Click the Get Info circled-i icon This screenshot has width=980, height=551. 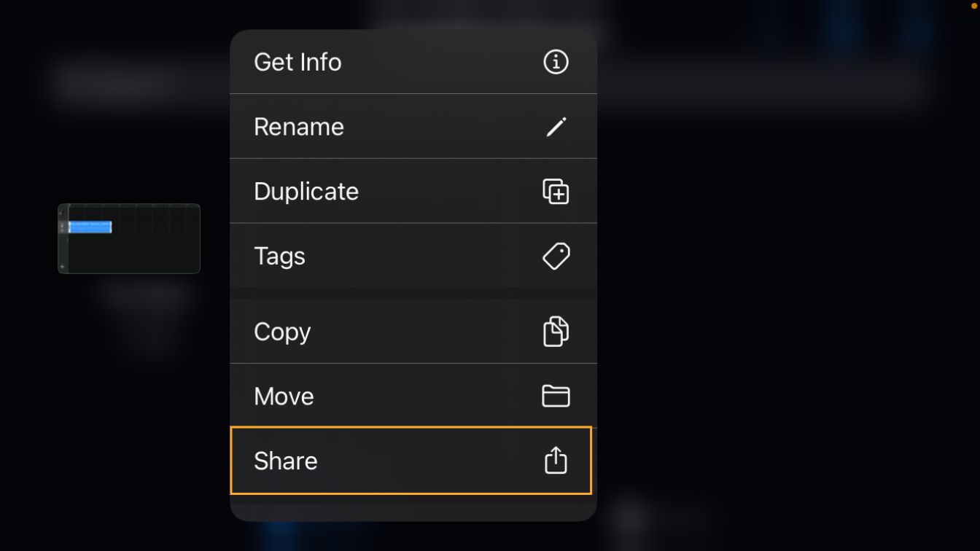click(556, 62)
